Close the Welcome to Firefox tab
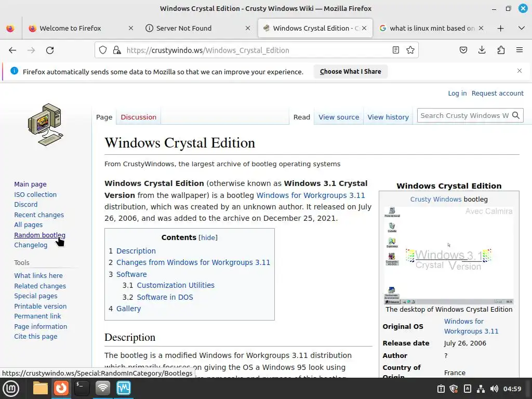Image resolution: width=532 pixels, height=399 pixels. click(130, 28)
